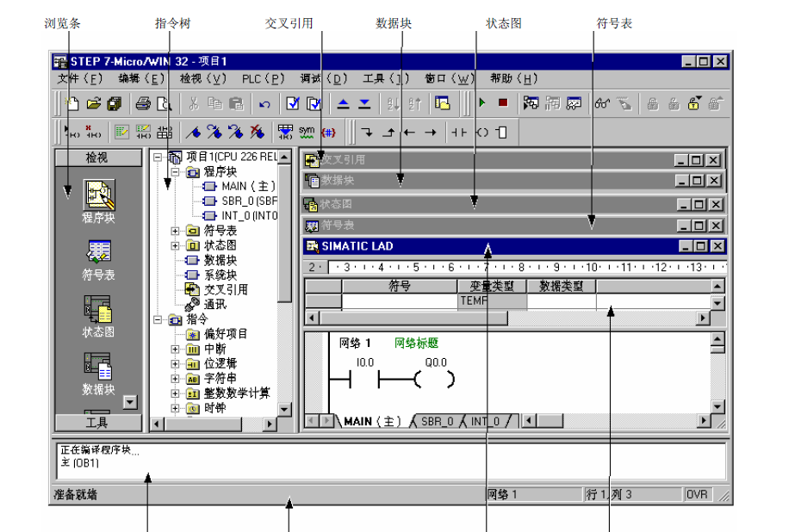The width and height of the screenshot is (795, 532).
Task: Open the 调试(D) menu
Action: coord(323,78)
